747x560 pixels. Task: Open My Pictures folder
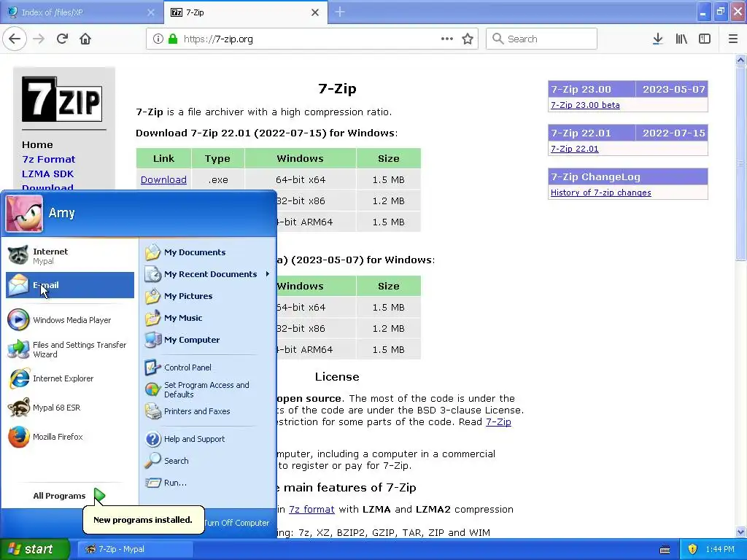(208, 296)
